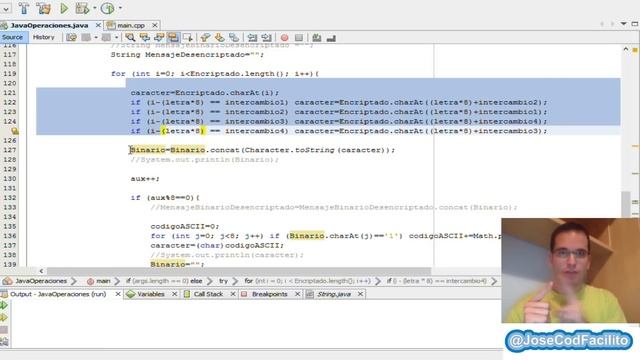Open the Debug Project dropdown arrow
Image resolution: width=640 pixels, height=360 pixels.
(95, 8)
